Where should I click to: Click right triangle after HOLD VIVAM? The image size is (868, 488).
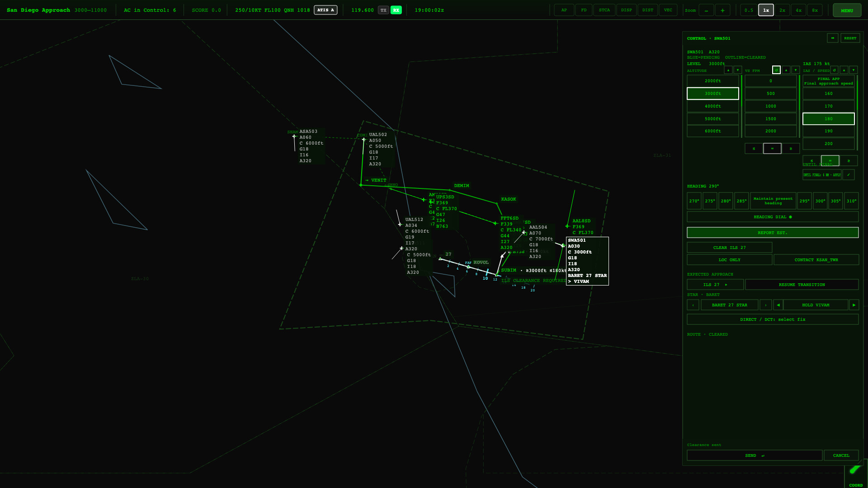(854, 305)
